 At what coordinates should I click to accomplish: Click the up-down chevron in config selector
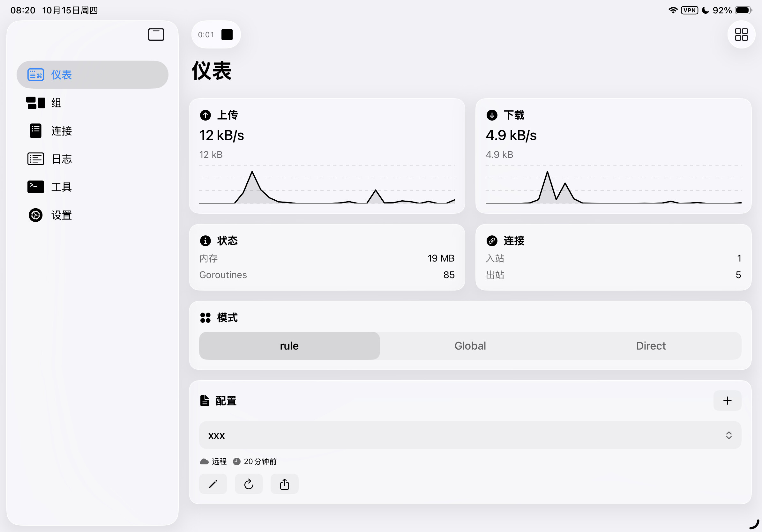coord(728,435)
